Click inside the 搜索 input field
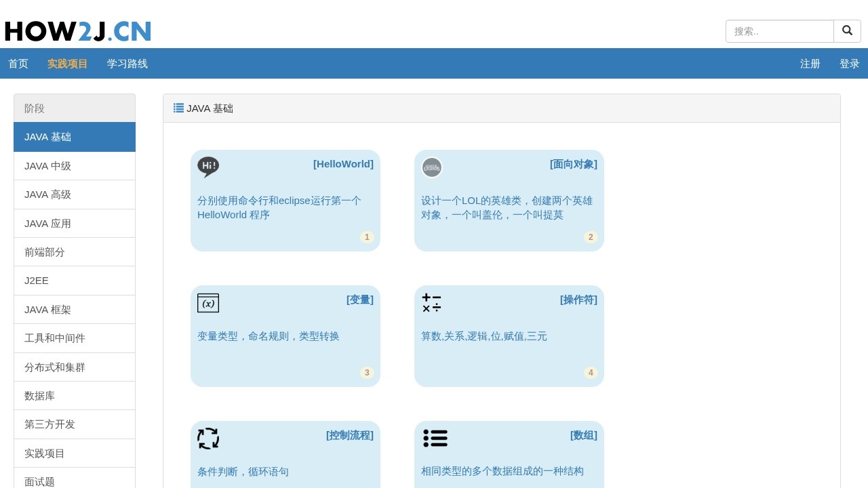Screen dimensions: 868x488 click(x=780, y=30)
